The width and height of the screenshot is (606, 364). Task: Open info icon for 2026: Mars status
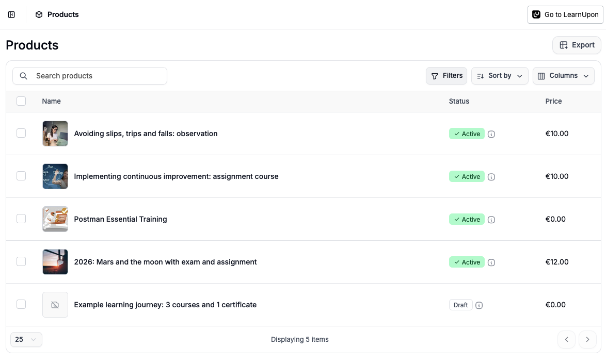[491, 262]
